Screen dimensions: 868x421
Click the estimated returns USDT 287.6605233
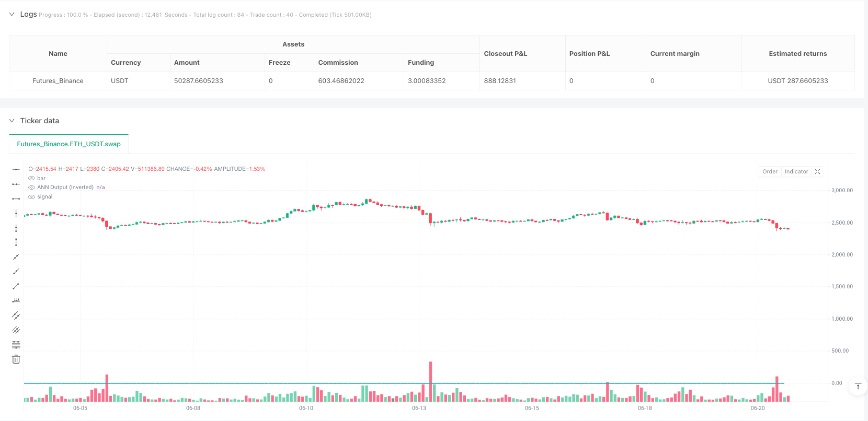798,81
